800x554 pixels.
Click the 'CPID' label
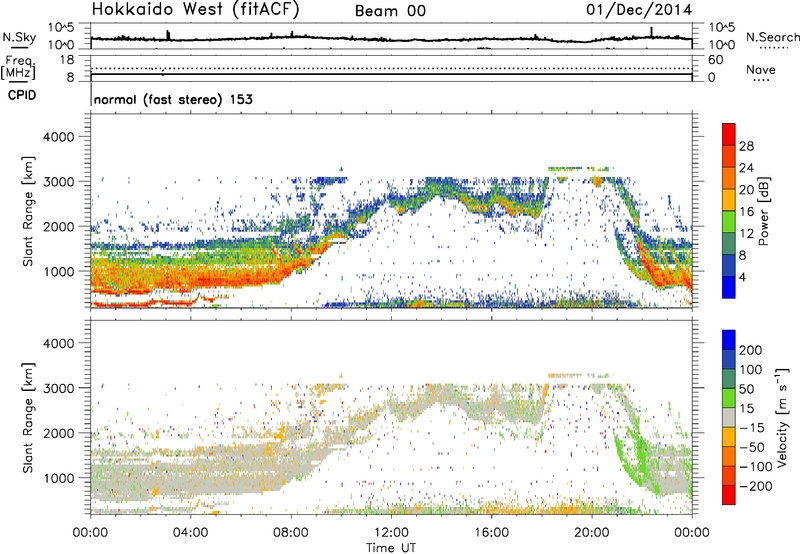[x=22, y=95]
